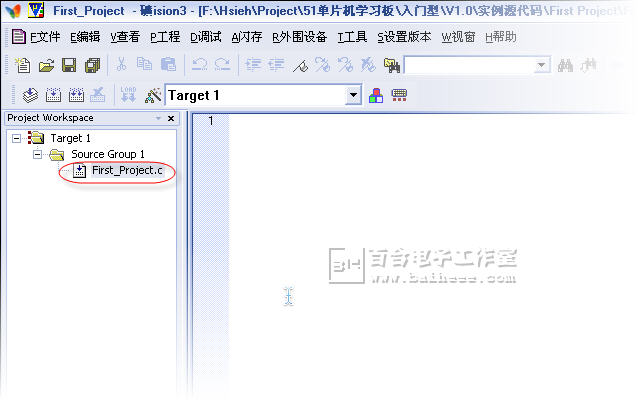Click the Rebuild all target files icon
638x401 pixels.
click(76, 95)
